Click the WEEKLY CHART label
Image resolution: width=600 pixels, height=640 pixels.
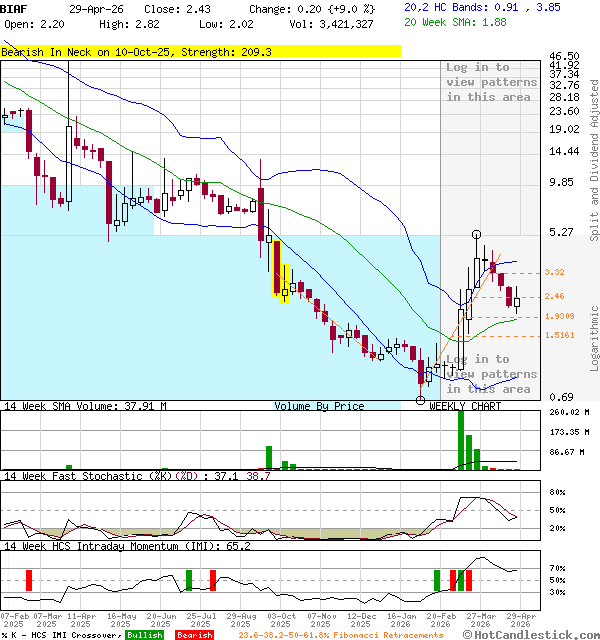click(465, 406)
